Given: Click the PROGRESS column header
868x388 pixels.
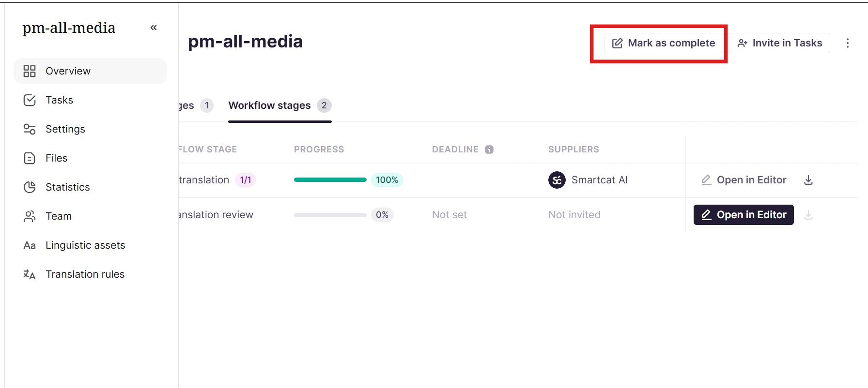Looking at the screenshot, I should click(x=319, y=149).
